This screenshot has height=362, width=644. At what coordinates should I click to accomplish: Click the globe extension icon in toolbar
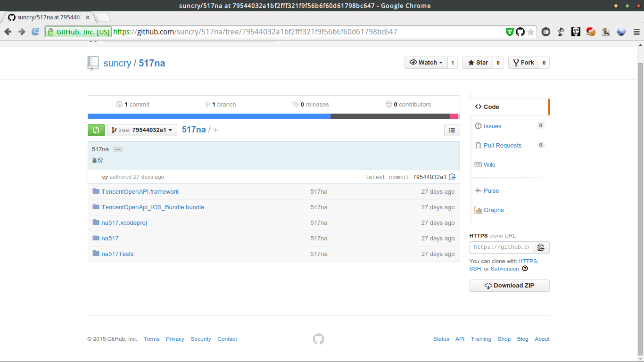(621, 32)
